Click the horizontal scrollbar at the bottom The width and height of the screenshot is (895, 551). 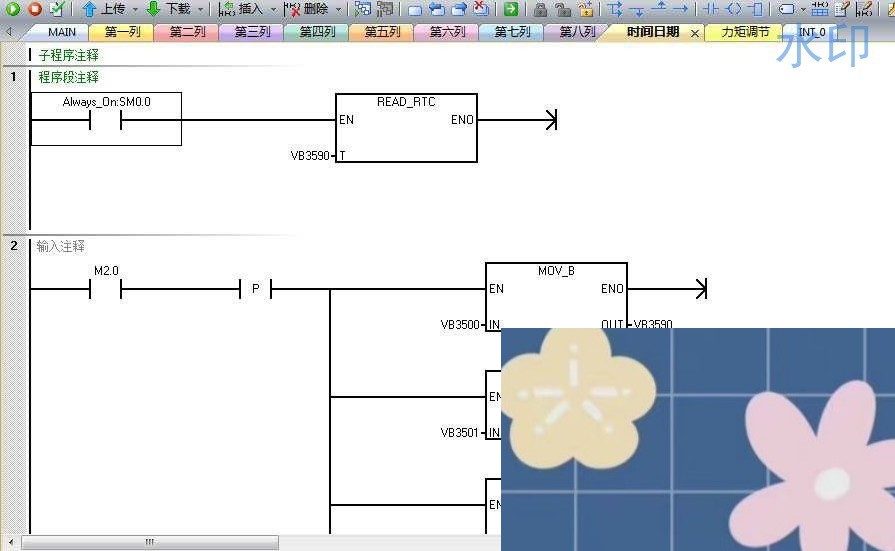pos(150,542)
